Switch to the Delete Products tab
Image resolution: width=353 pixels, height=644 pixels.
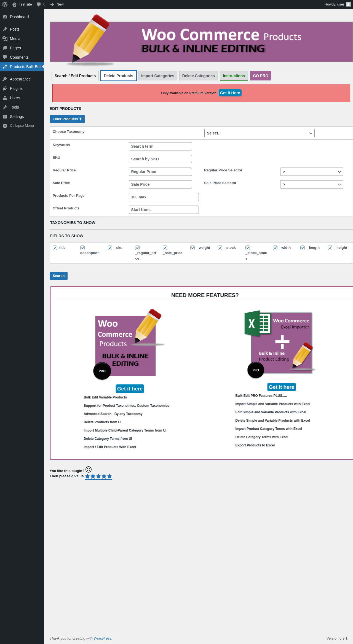click(x=118, y=76)
